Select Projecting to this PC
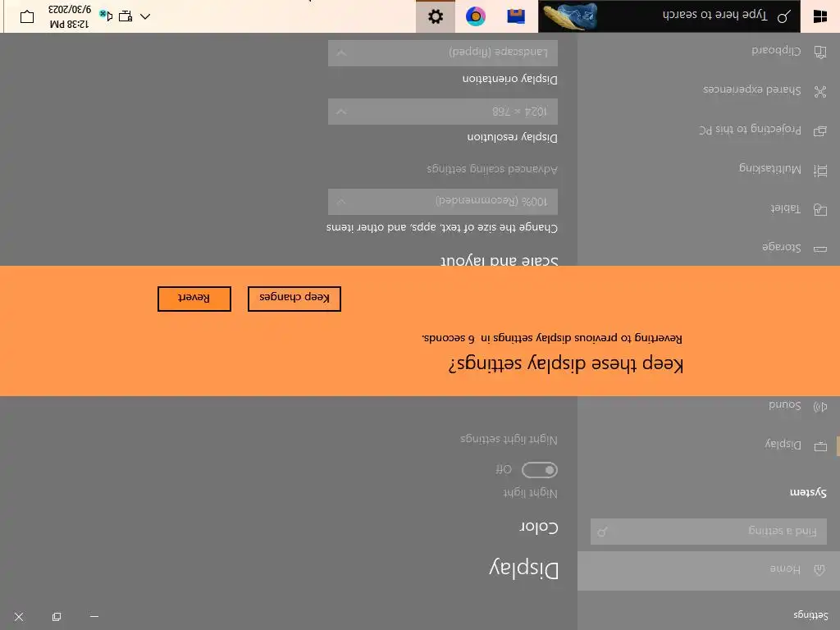Screen dimensions: 840x630 pyautogui.click(x=708, y=130)
